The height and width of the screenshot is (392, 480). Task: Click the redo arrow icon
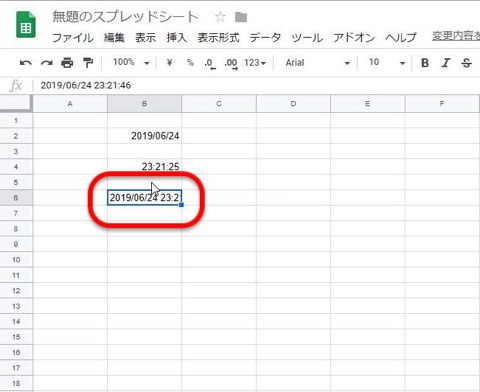[x=47, y=63]
